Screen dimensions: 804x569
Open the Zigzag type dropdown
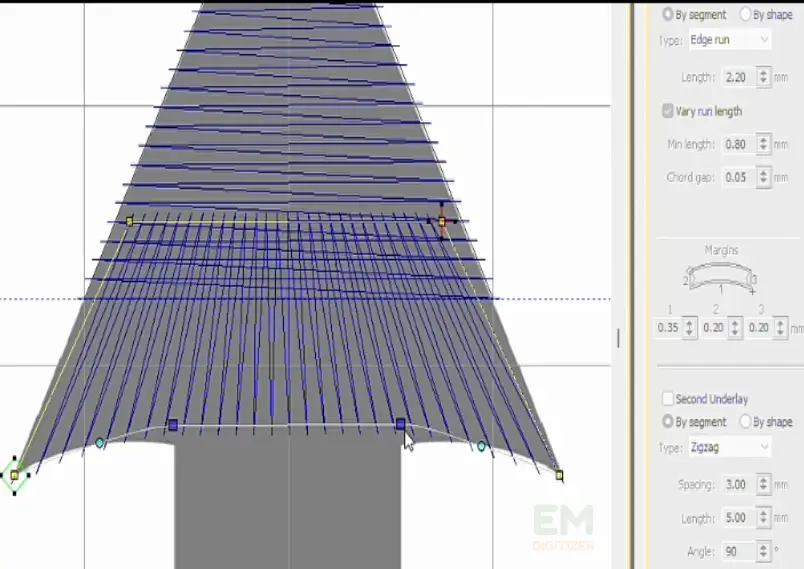pyautogui.click(x=729, y=447)
